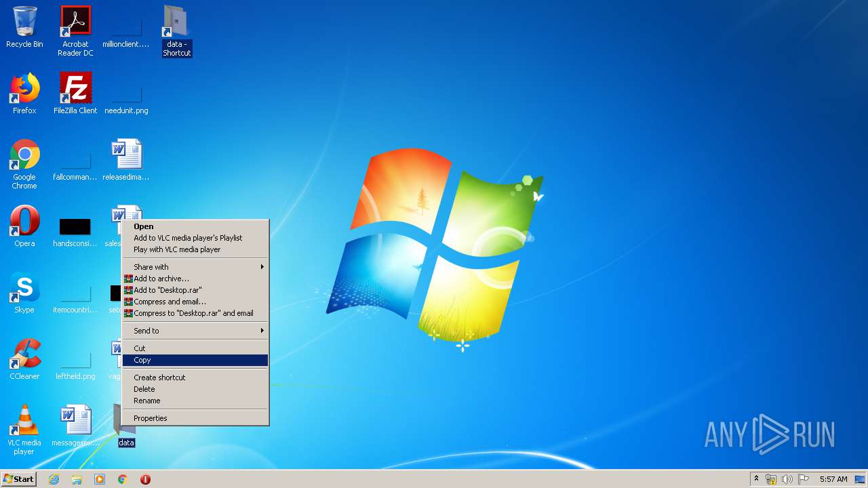
Task: Click the 5:57 AM clock
Action: [x=833, y=479]
